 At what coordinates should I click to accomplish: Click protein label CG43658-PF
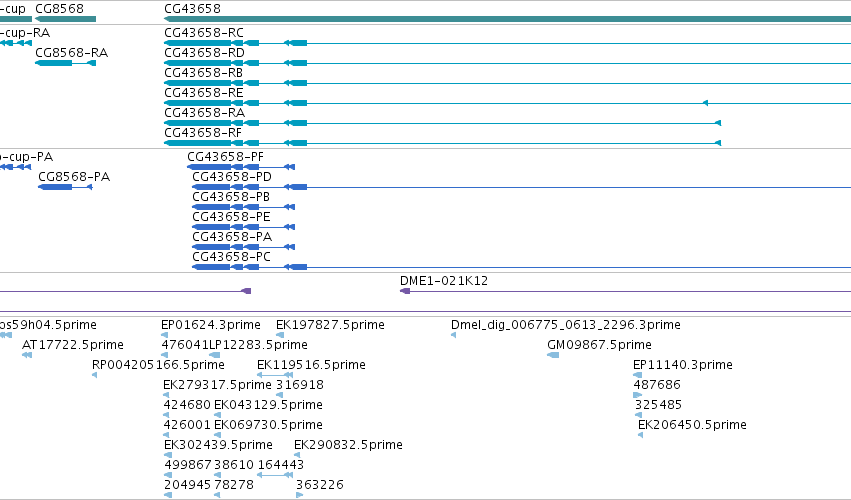(225, 157)
